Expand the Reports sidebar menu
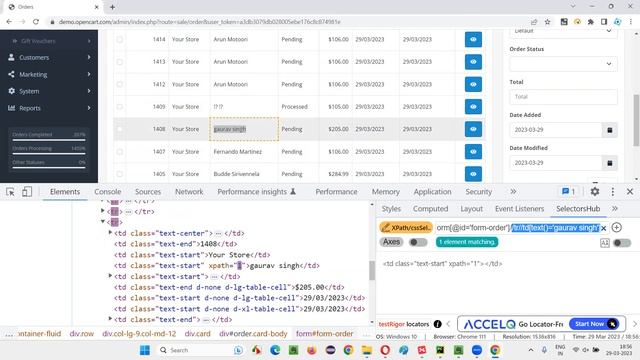Viewport: 640px width, 360px height. [x=49, y=108]
